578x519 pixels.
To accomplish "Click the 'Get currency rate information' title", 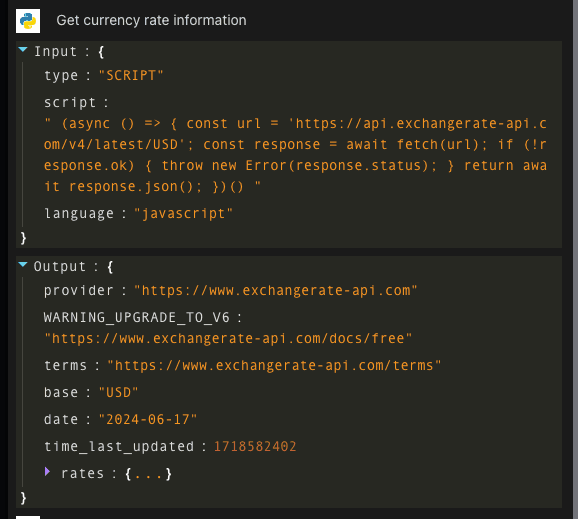I will click(151, 20).
